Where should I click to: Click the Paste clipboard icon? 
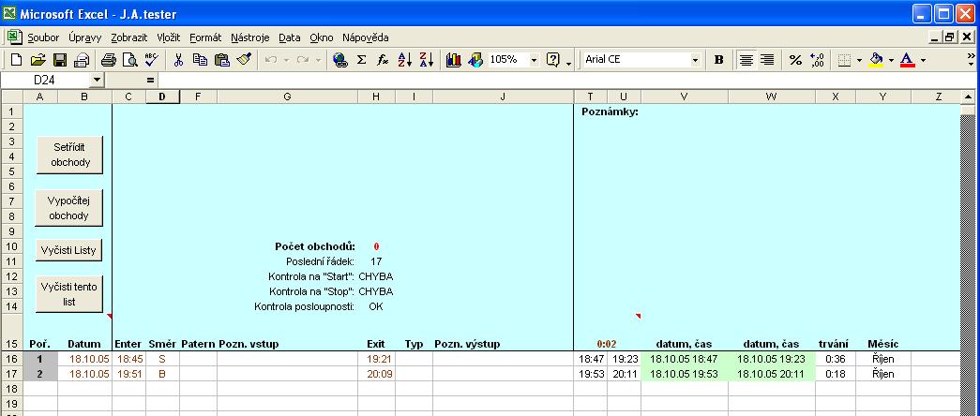point(222,60)
